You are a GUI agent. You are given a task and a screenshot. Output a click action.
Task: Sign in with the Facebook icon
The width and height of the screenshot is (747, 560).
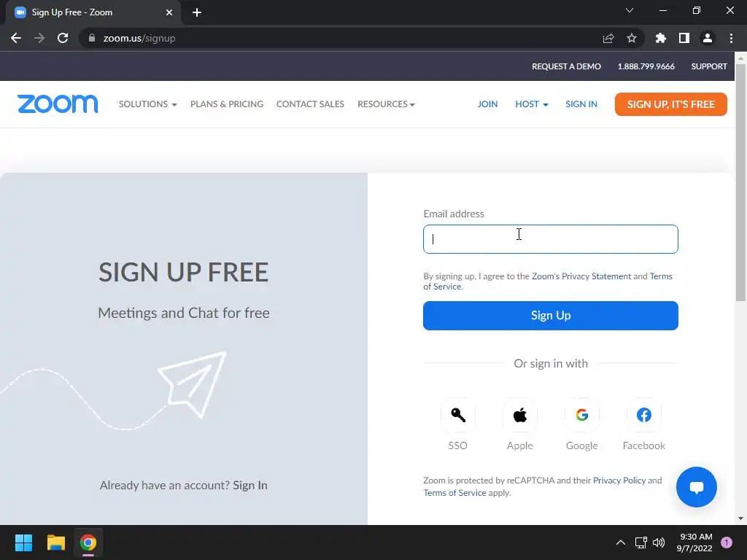(x=643, y=415)
